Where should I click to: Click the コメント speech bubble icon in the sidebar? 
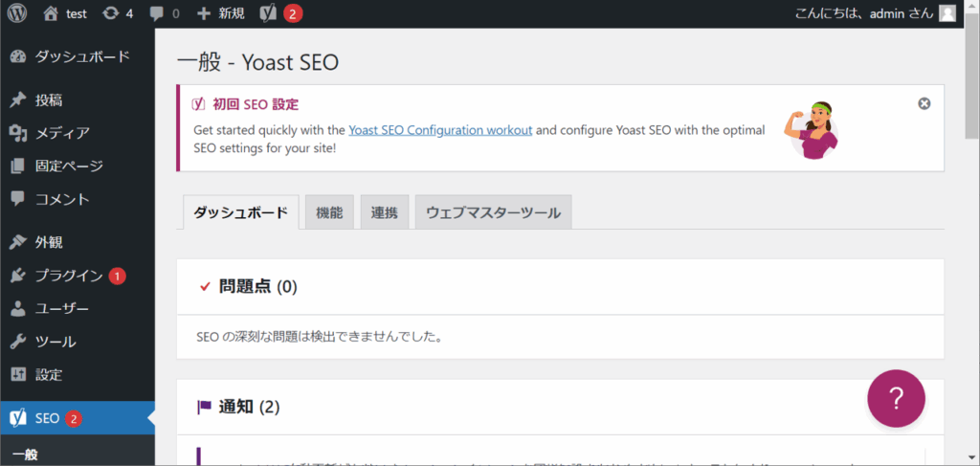(x=18, y=199)
